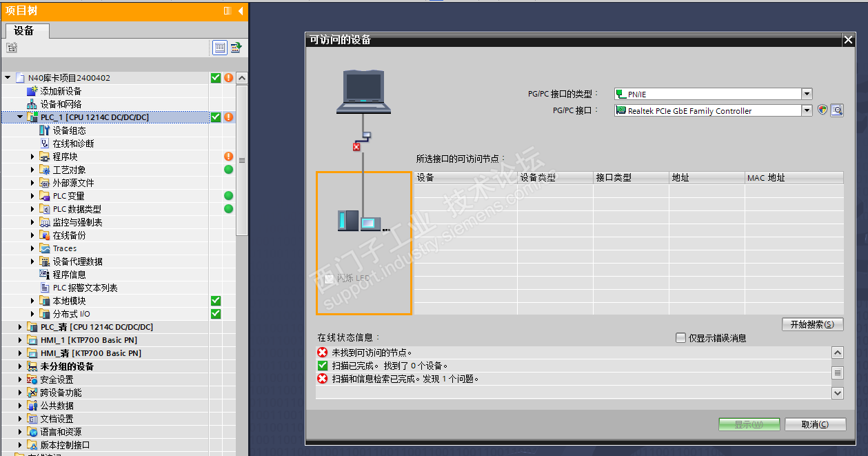
Task: Select the 跨设备功能 tree item
Action: tap(61, 393)
